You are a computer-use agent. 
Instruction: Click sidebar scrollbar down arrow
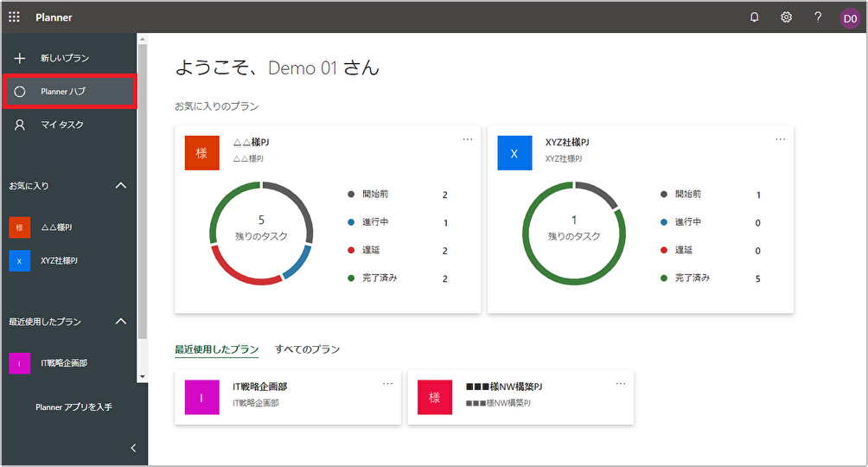pos(143,377)
